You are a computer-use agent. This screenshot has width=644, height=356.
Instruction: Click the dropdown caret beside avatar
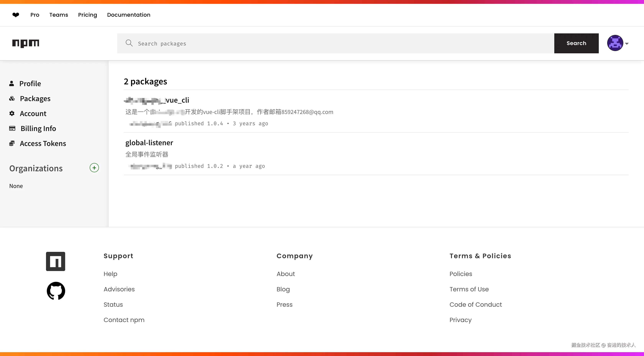pos(627,44)
